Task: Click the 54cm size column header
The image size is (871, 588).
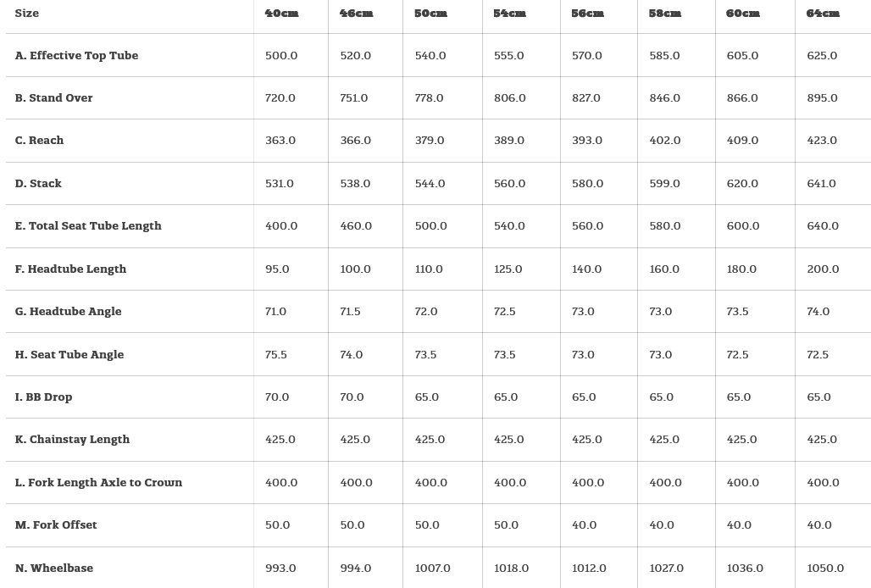Action: click(509, 14)
